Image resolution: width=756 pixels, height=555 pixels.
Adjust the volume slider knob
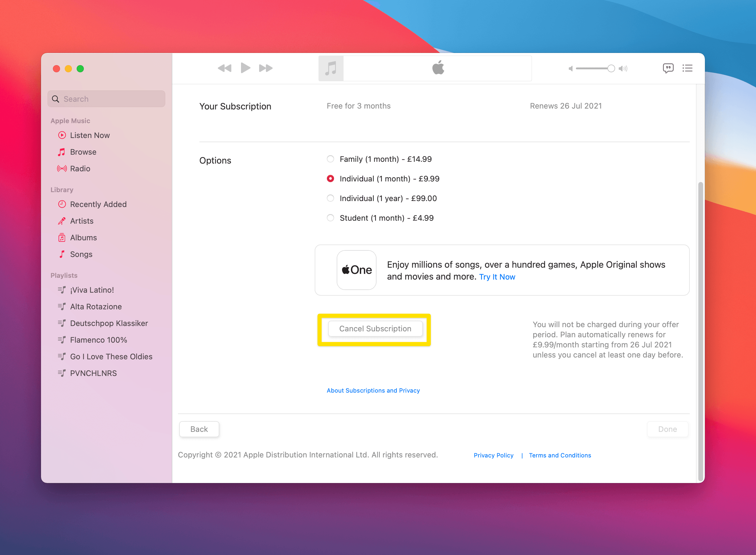[611, 68]
